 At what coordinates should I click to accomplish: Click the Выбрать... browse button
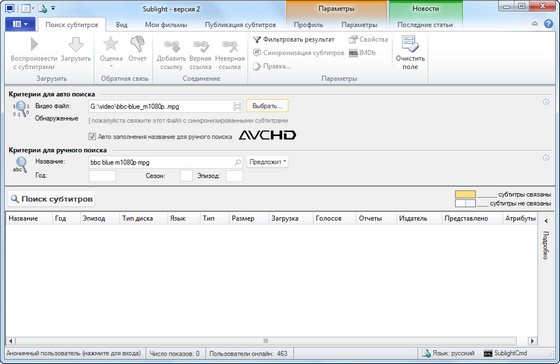point(267,106)
